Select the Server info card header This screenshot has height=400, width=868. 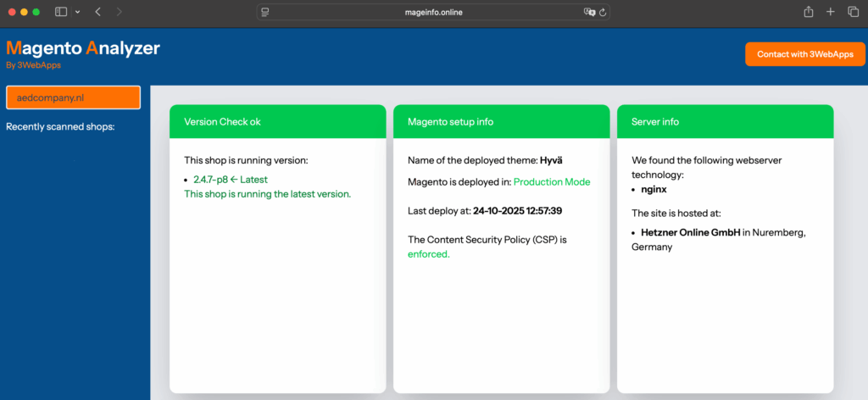(x=725, y=122)
